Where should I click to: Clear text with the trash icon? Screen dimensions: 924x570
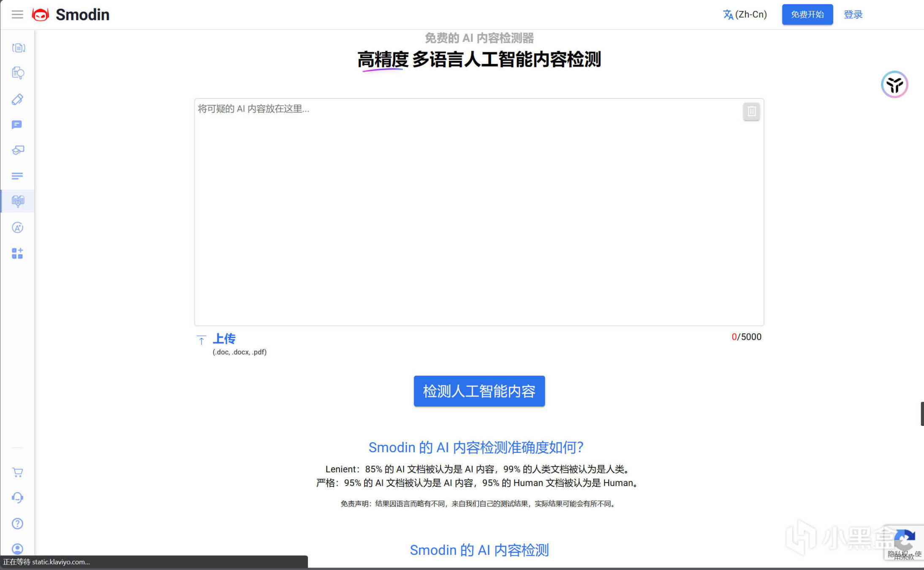[x=751, y=112]
